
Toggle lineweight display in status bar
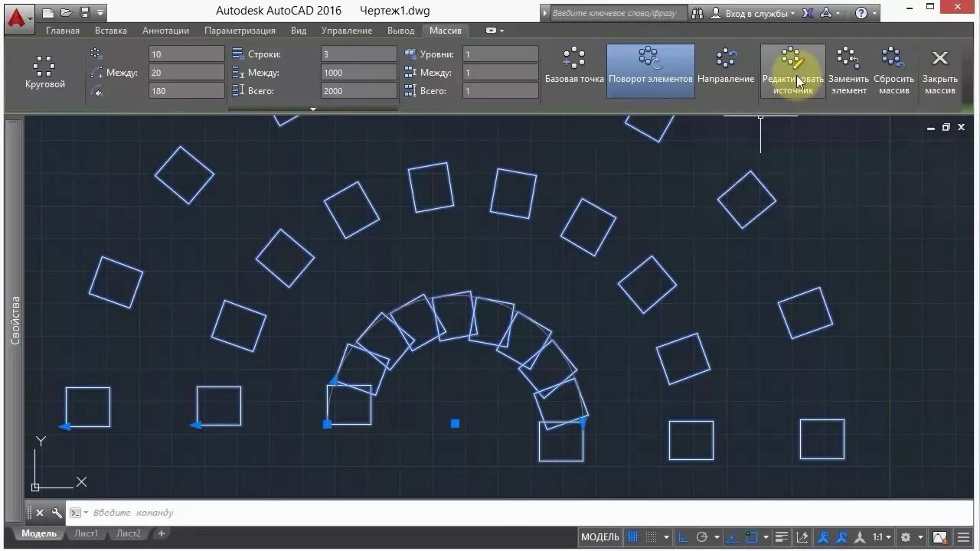[782, 537]
